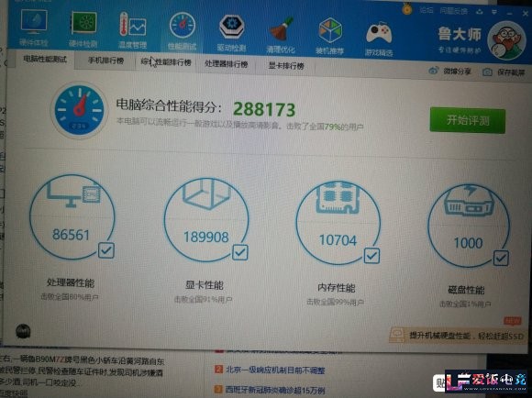This screenshot has height=398, width=532.
Task: Switch to 手机排行榜 tab
Action: (x=105, y=61)
